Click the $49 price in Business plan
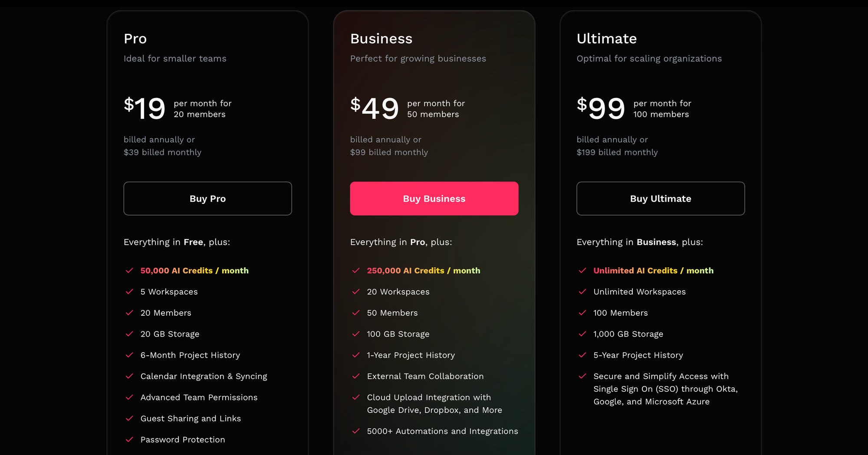This screenshot has height=455, width=868. pos(375,108)
